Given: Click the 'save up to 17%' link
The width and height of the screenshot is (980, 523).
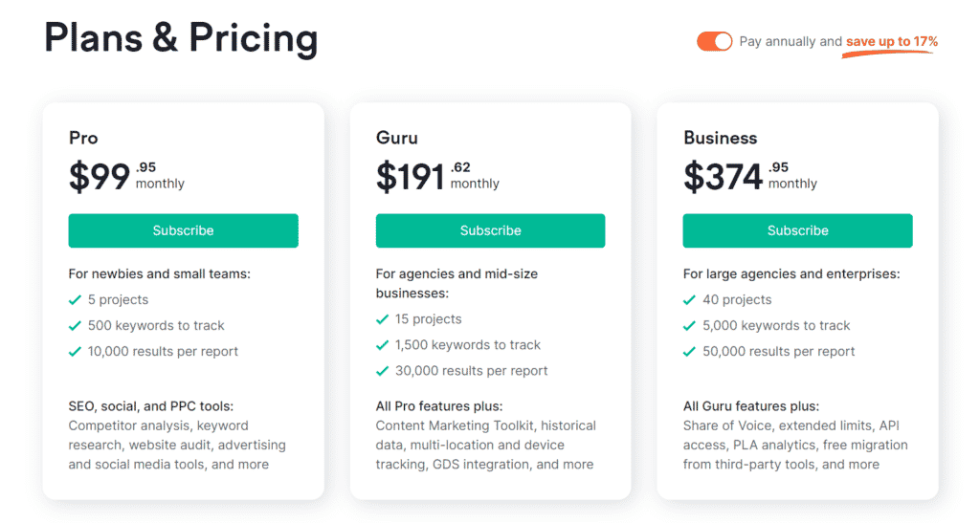Looking at the screenshot, I should point(892,41).
